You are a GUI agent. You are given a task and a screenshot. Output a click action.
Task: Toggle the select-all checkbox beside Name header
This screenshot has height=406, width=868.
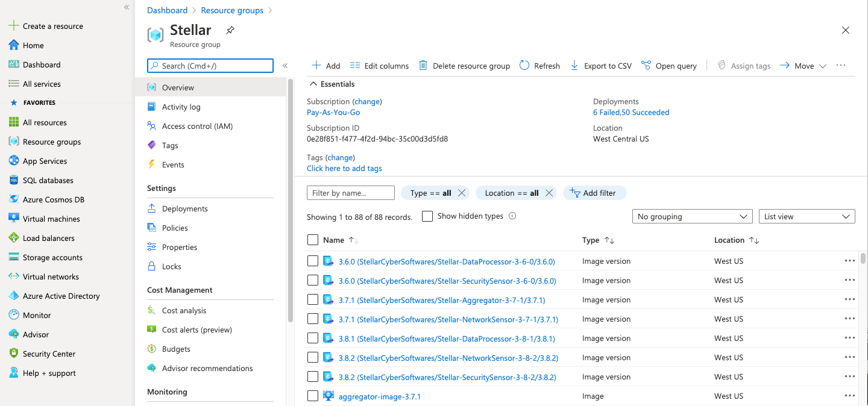coord(313,240)
